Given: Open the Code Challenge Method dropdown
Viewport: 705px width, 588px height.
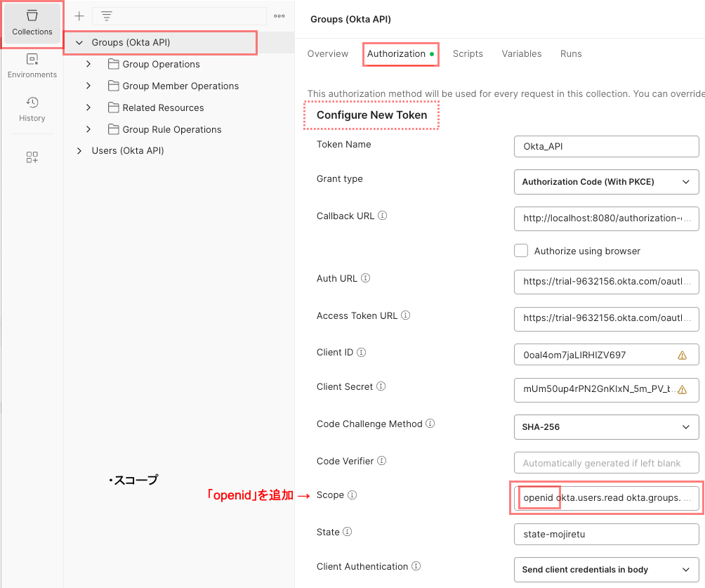Looking at the screenshot, I should tap(606, 427).
